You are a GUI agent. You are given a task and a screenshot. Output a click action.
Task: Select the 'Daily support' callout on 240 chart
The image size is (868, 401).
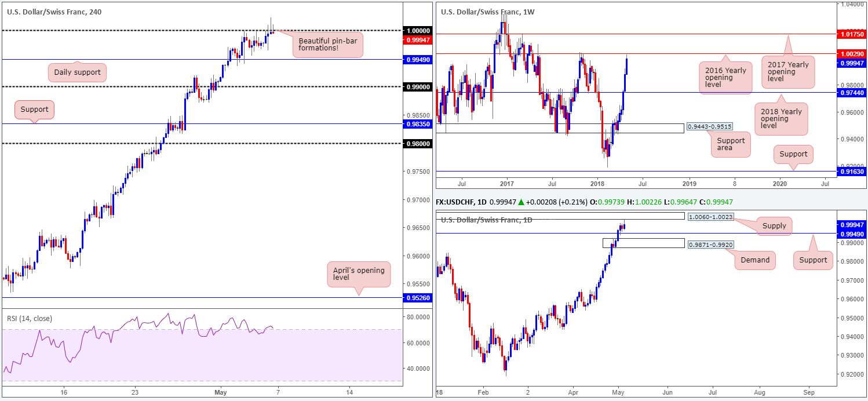77,72
